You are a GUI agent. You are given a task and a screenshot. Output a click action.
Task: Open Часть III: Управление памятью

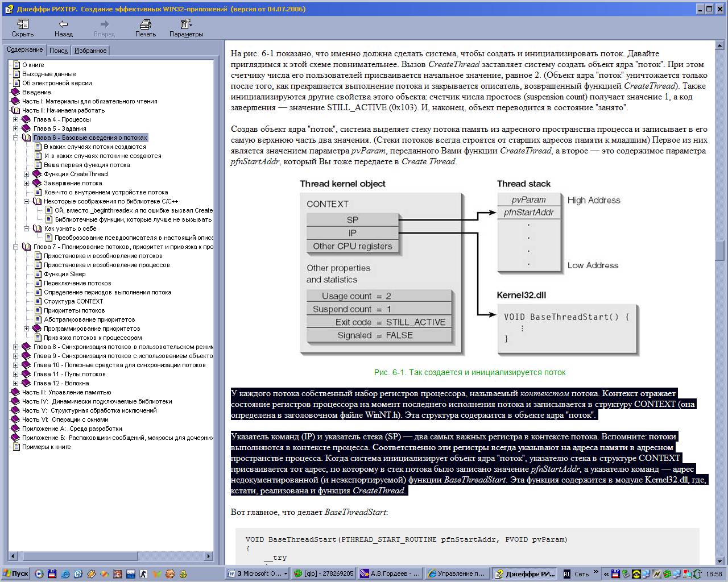pos(67,392)
